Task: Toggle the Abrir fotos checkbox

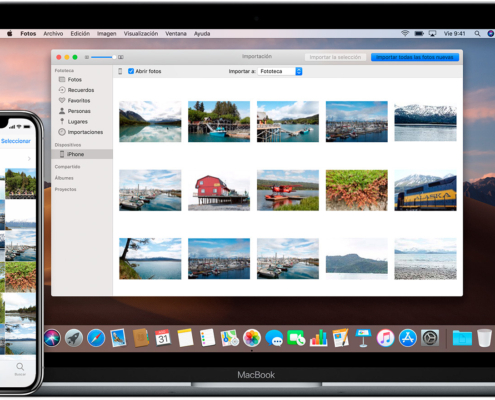Action: (x=131, y=71)
